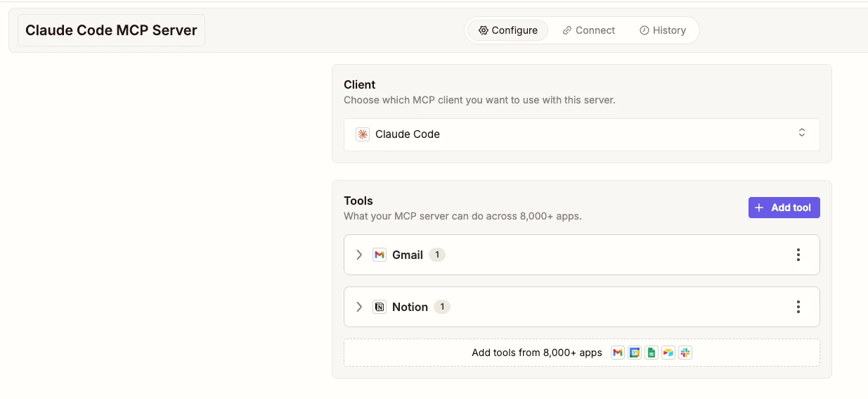868x399 pixels.
Task: Click the Google Calendar icon
Action: pos(635,353)
